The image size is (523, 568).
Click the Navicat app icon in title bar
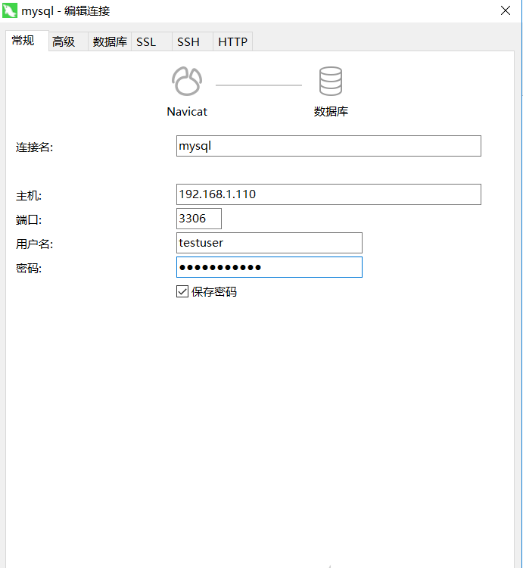tap(9, 11)
